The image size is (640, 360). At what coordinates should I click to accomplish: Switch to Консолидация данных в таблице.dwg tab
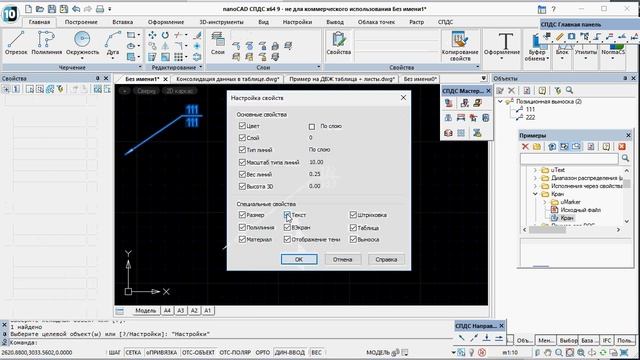pyautogui.click(x=227, y=79)
